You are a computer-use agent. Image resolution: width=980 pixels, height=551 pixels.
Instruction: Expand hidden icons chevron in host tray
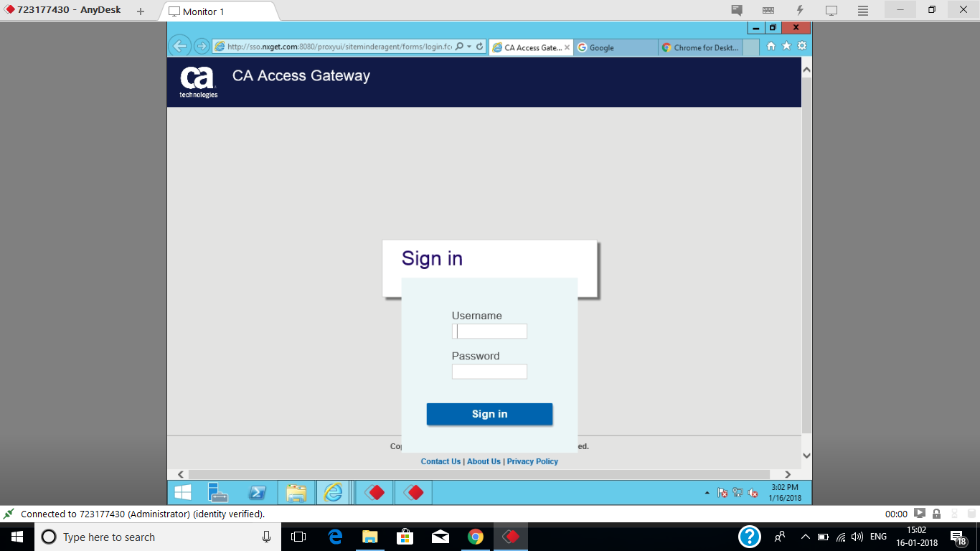click(805, 537)
